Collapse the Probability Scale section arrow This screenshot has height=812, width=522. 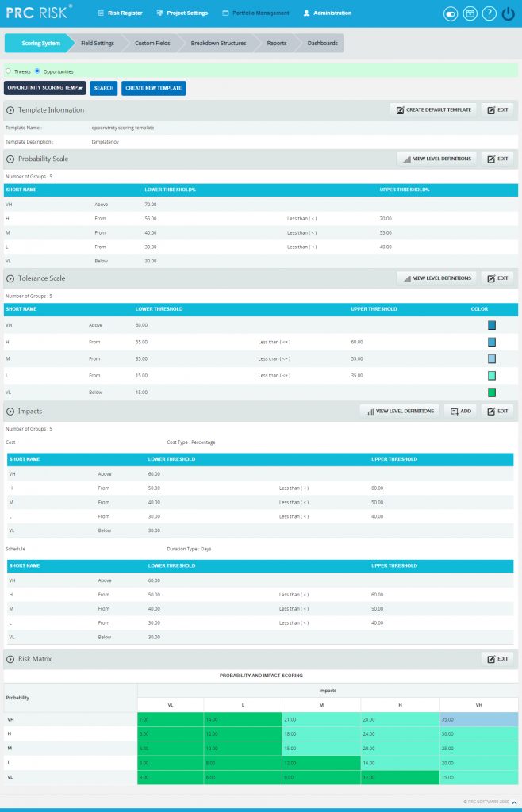[x=10, y=159]
